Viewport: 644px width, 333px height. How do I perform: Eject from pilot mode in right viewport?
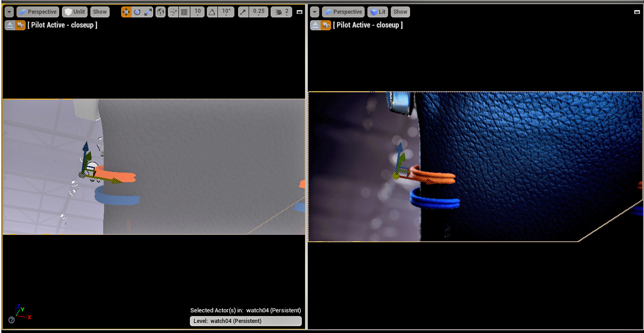(x=315, y=25)
